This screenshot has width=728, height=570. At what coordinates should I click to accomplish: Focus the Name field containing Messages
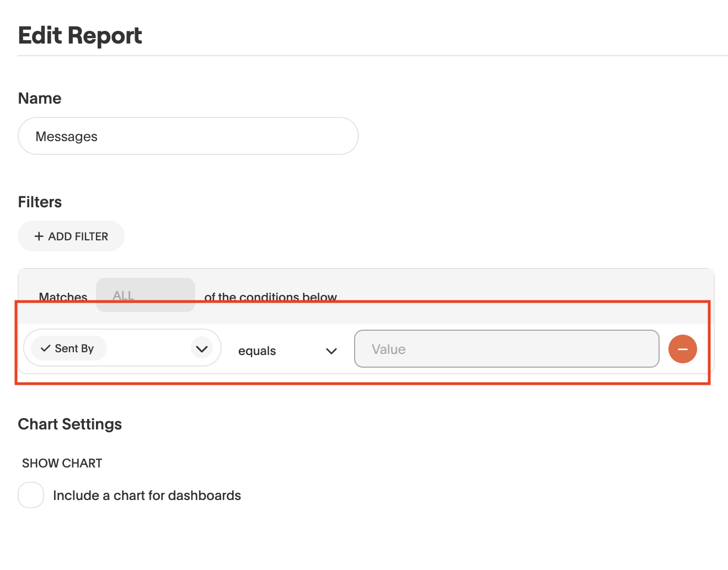click(188, 136)
